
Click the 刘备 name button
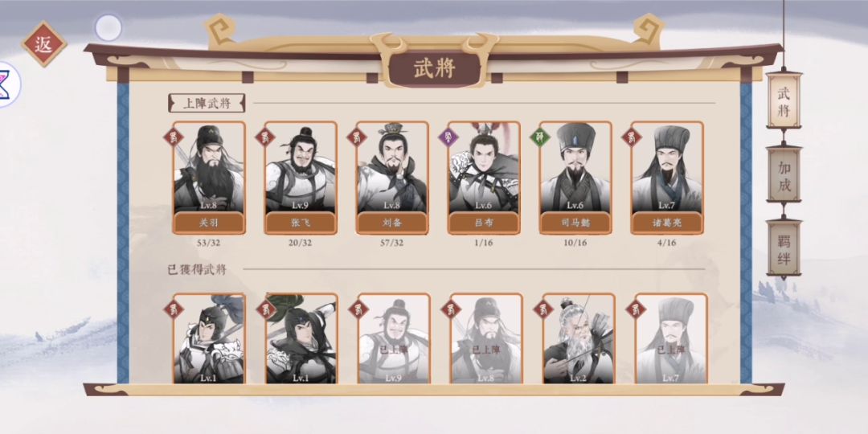392,223
